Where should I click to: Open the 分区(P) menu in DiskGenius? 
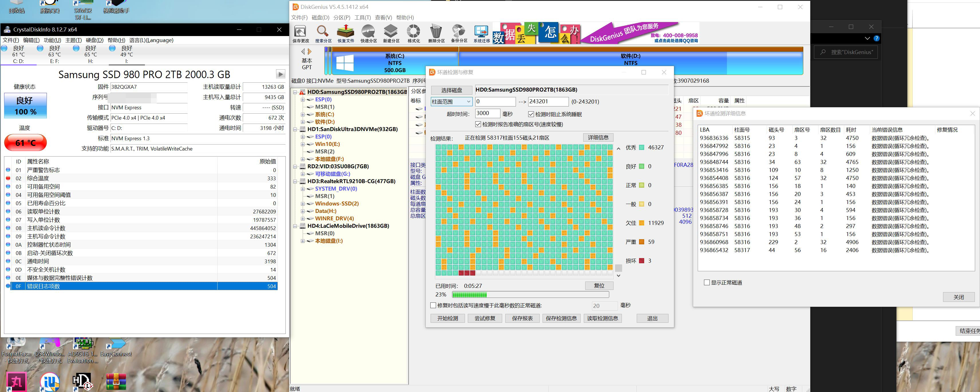(342, 17)
